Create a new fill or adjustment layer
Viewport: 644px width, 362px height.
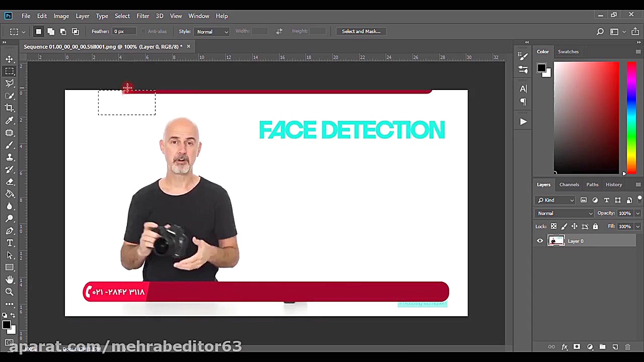coord(590,347)
